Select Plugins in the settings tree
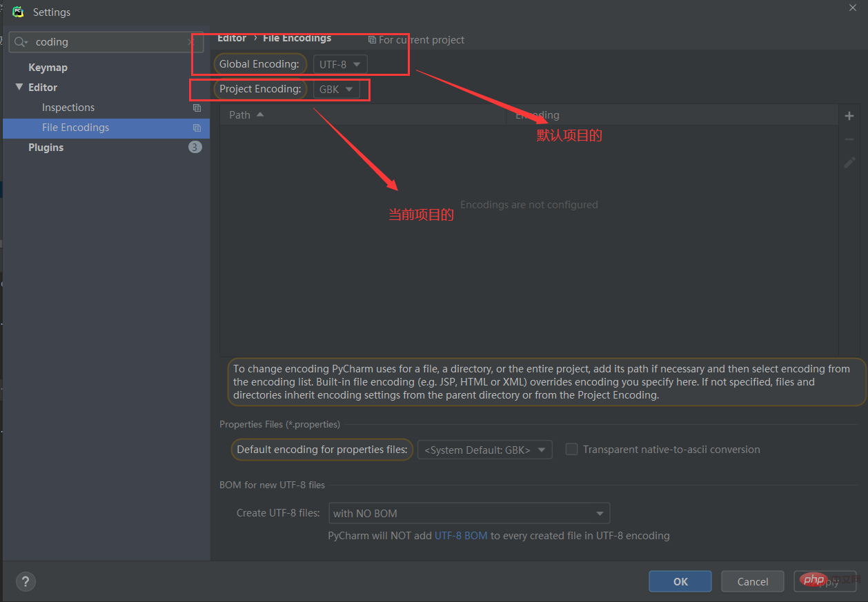This screenshot has height=602, width=868. click(x=46, y=148)
